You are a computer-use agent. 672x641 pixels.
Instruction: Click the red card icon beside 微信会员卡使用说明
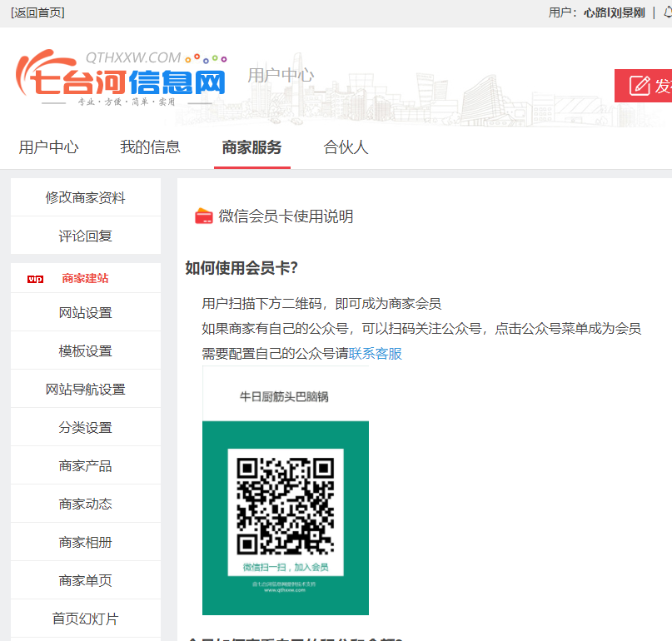[x=203, y=216]
